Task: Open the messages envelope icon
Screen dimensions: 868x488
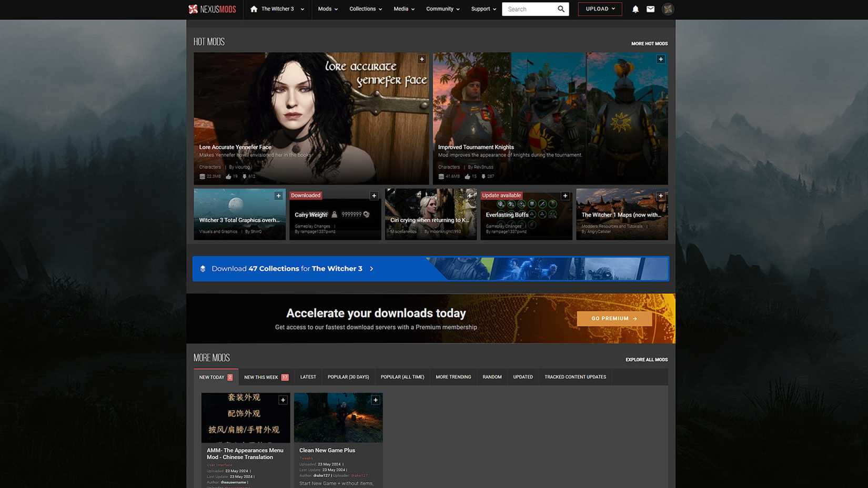Action: pos(650,9)
